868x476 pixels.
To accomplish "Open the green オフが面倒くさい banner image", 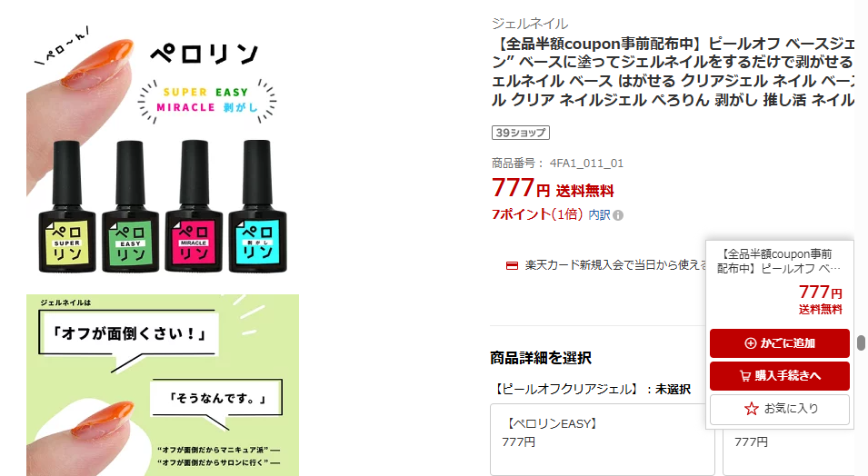I will [x=163, y=384].
